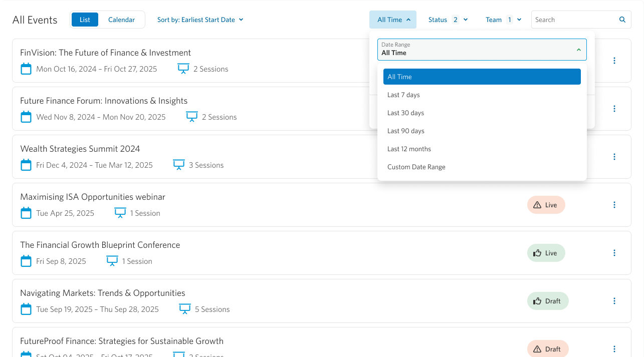Pick the Custom Date Range option
644x357 pixels.
click(416, 167)
